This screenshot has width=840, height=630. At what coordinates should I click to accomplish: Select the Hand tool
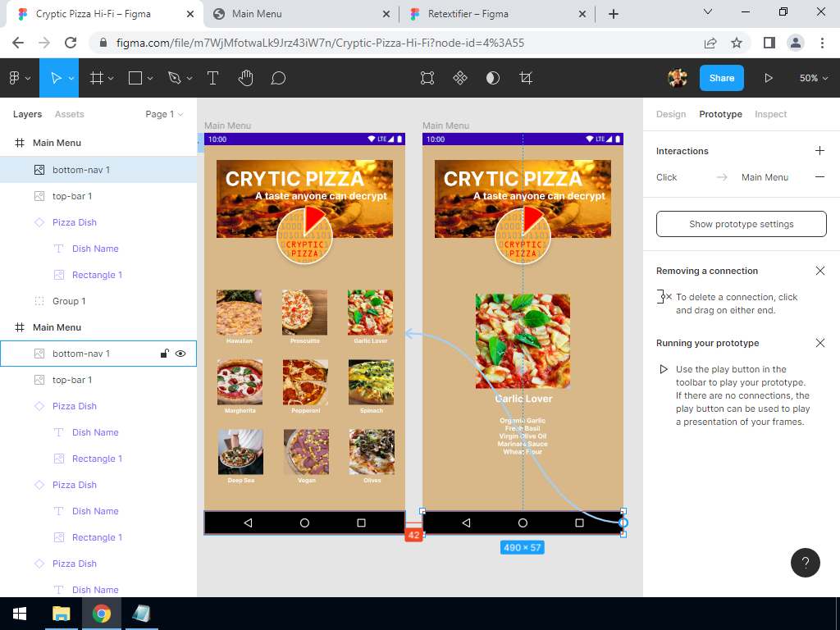point(245,78)
